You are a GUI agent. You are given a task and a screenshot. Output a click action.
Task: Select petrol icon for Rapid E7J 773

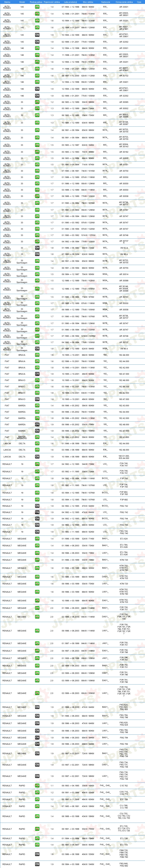coord(37,845)
